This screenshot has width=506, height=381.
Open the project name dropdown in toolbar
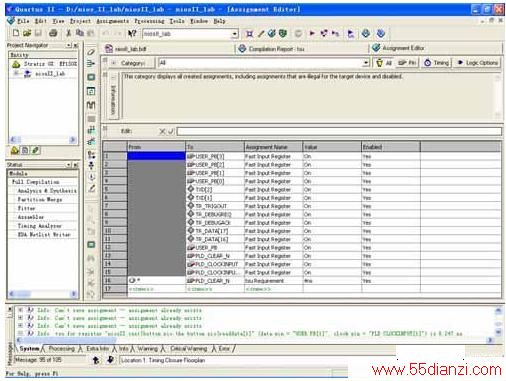coord(235,34)
